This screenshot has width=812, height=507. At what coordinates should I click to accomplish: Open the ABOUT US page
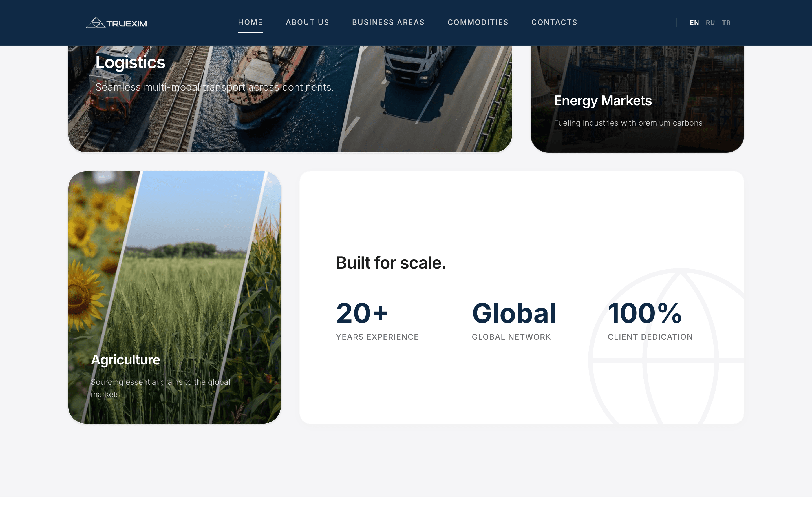click(307, 22)
